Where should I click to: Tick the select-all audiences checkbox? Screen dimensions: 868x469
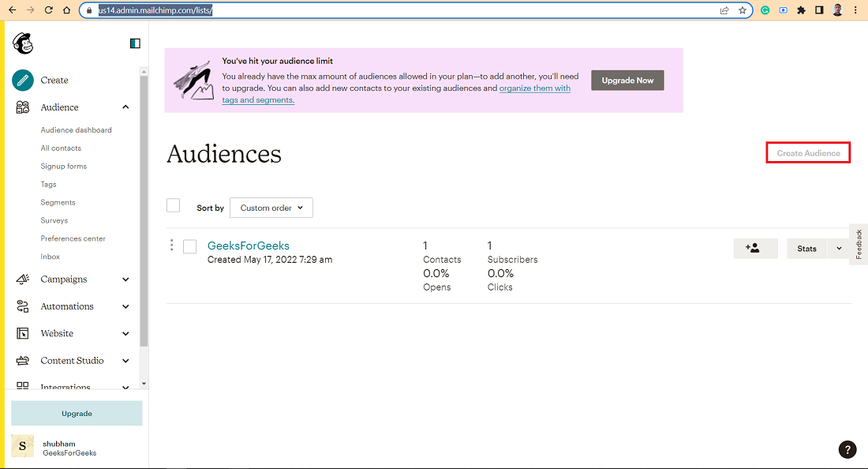pyautogui.click(x=174, y=205)
